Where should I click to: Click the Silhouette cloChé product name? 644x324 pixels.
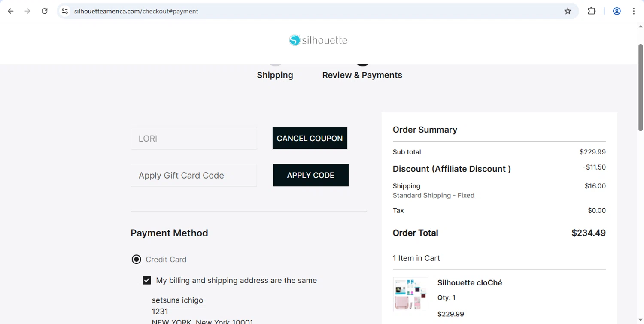[470, 283]
